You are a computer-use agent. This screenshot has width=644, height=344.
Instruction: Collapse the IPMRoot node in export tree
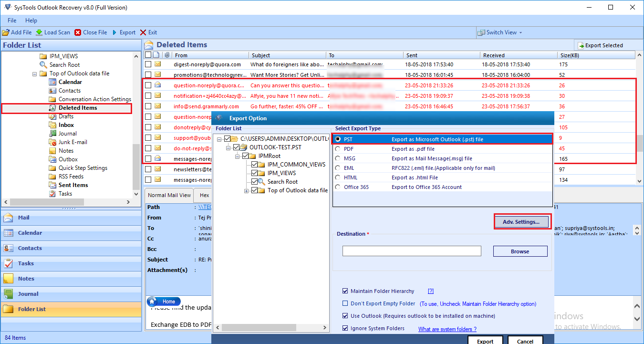pos(236,156)
